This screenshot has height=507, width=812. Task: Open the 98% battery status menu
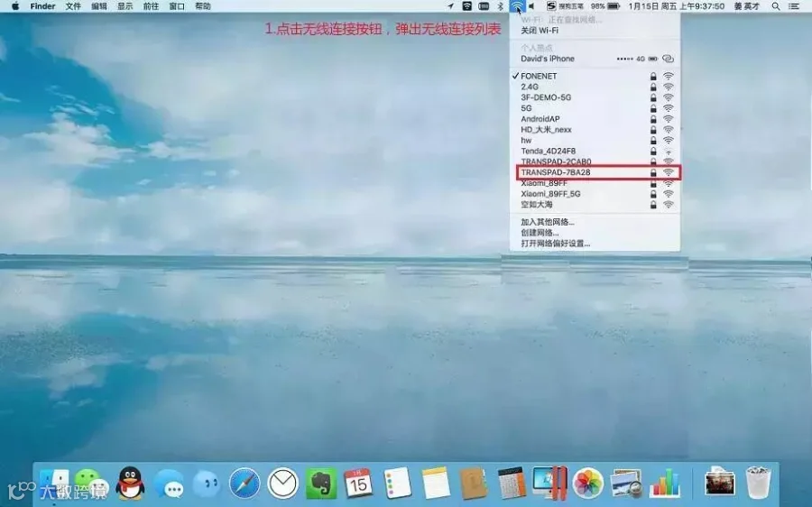click(605, 6)
